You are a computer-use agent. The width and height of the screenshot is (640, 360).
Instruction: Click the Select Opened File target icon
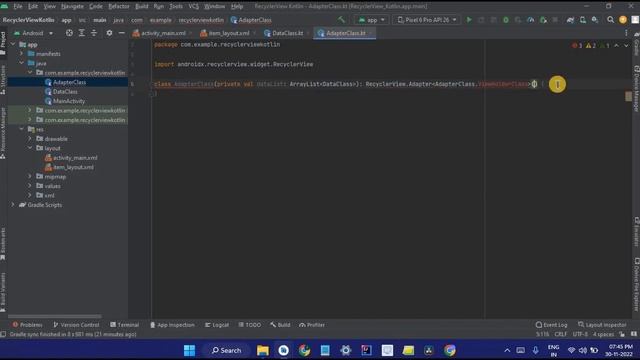(x=69, y=33)
